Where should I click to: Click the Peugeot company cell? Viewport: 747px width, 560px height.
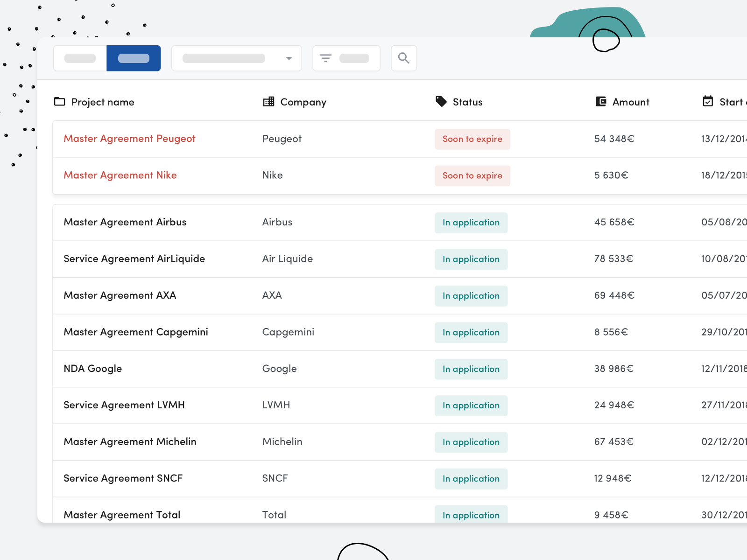click(282, 139)
